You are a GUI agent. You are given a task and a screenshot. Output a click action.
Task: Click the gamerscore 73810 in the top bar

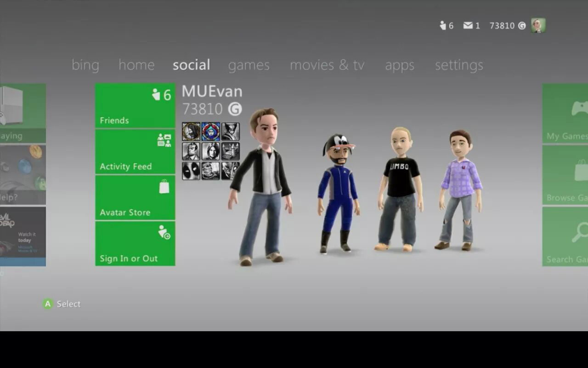(507, 26)
